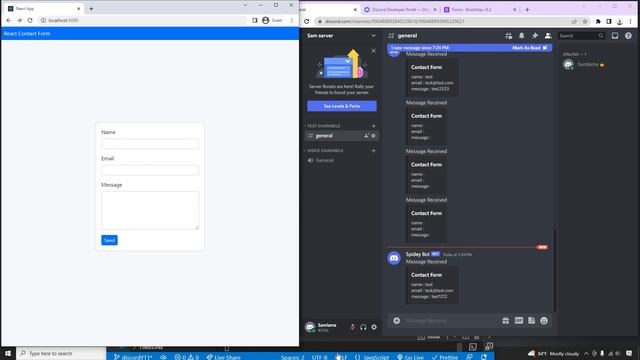640x360 pixels.
Task: Open edit channel gear on general channel
Action: click(x=373, y=136)
